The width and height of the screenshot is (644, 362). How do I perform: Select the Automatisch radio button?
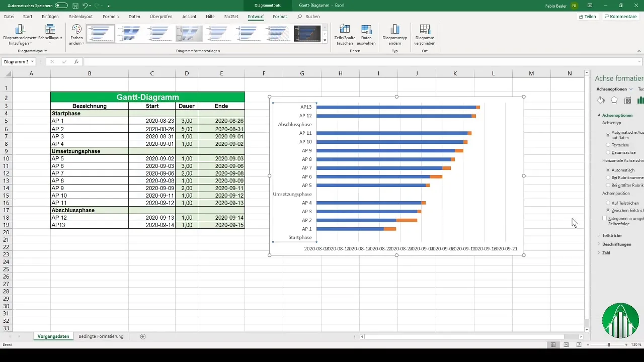click(608, 170)
